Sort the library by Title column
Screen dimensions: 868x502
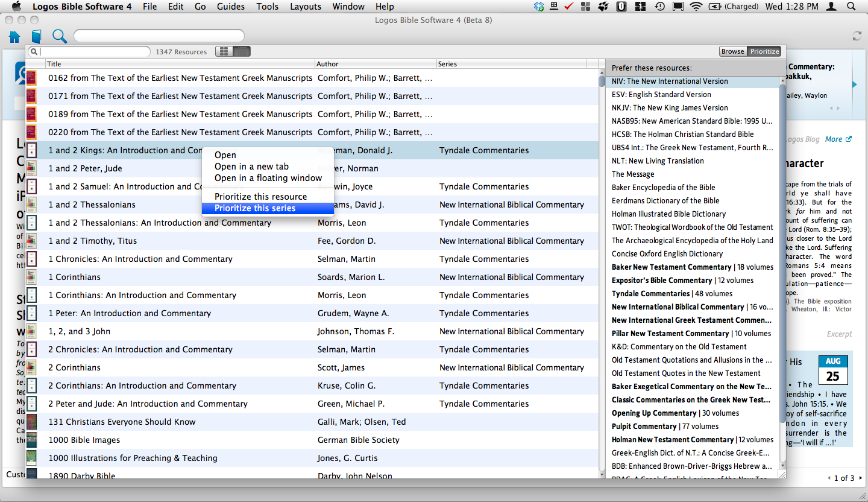(x=180, y=64)
